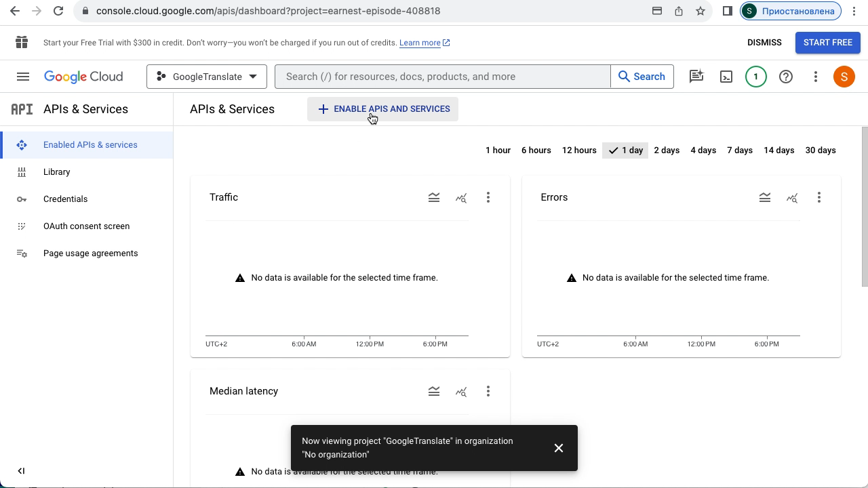
Task: Select the 1 hour time range
Action: pos(498,150)
